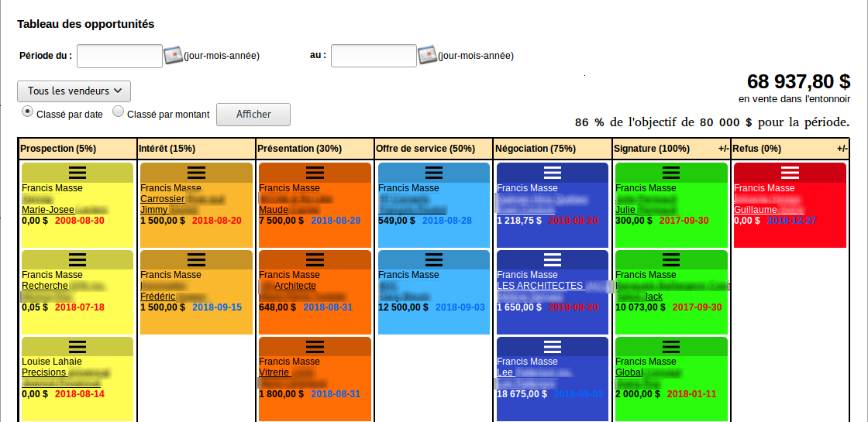The image size is (868, 422).
Task: Open calendar picker for 'Période du' date
Action: pyautogui.click(x=173, y=56)
